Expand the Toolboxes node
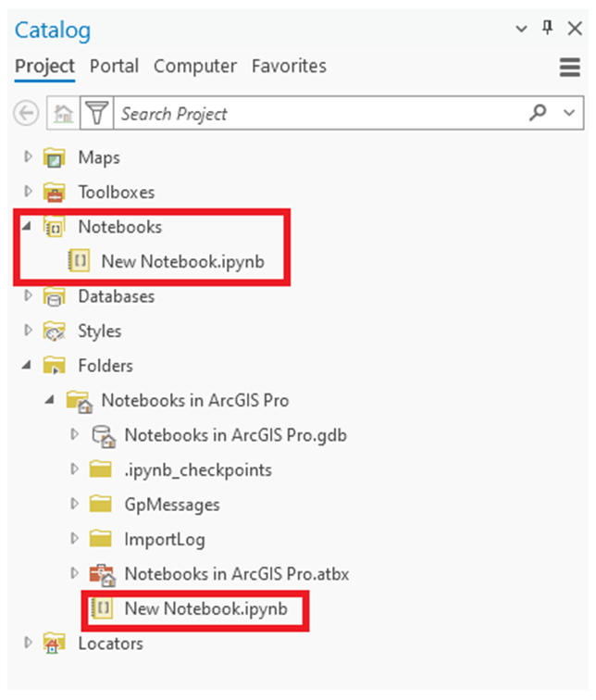596x700 pixels. coord(28,191)
